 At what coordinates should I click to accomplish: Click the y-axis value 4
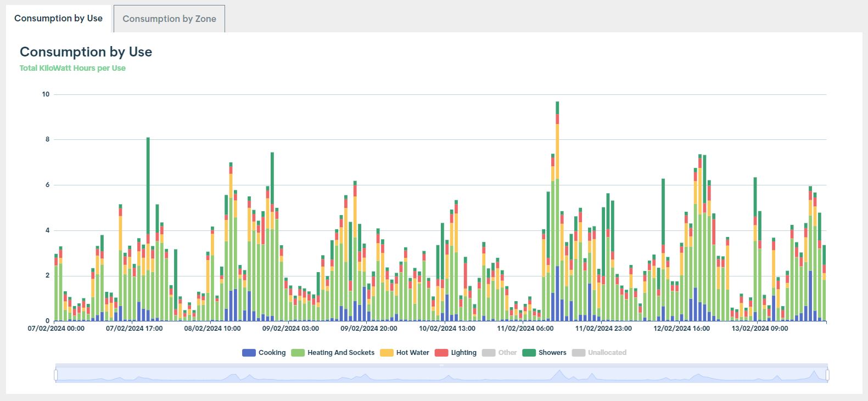click(47, 230)
